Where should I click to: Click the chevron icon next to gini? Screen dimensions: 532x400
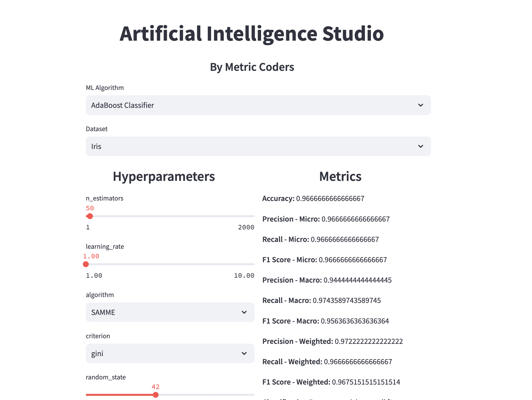pos(244,353)
